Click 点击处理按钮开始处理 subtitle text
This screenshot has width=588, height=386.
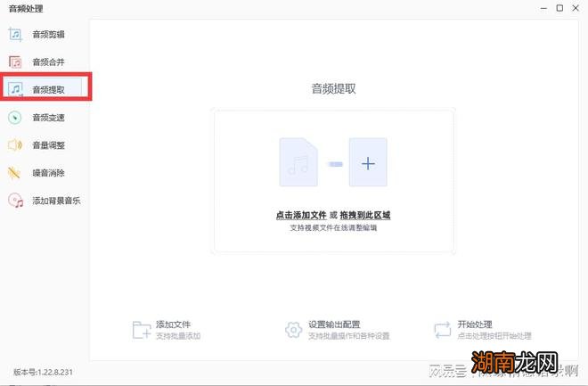[x=494, y=336]
